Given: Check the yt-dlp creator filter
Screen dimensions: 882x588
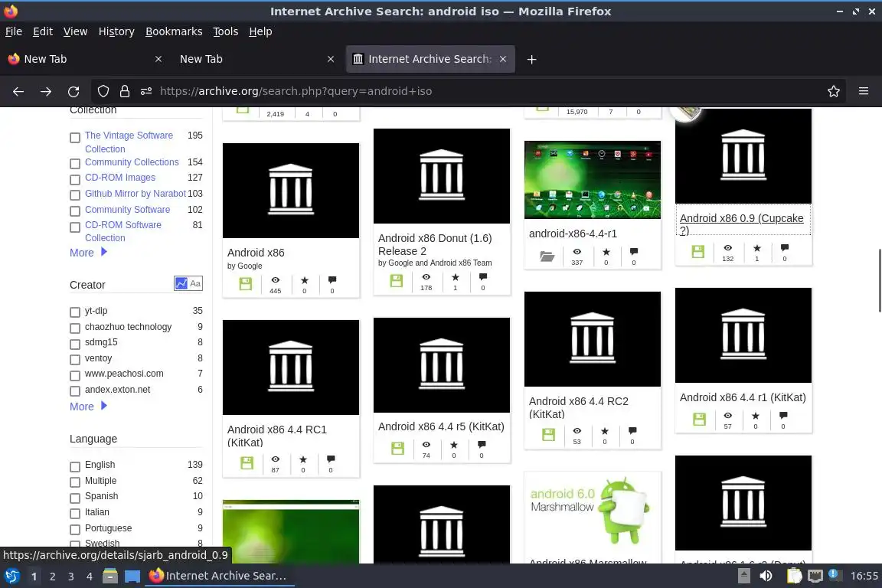Looking at the screenshot, I should pos(75,312).
